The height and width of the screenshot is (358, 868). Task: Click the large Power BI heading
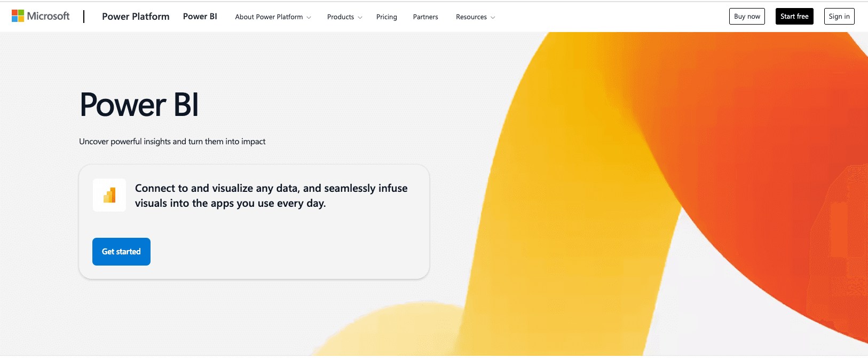pyautogui.click(x=139, y=105)
